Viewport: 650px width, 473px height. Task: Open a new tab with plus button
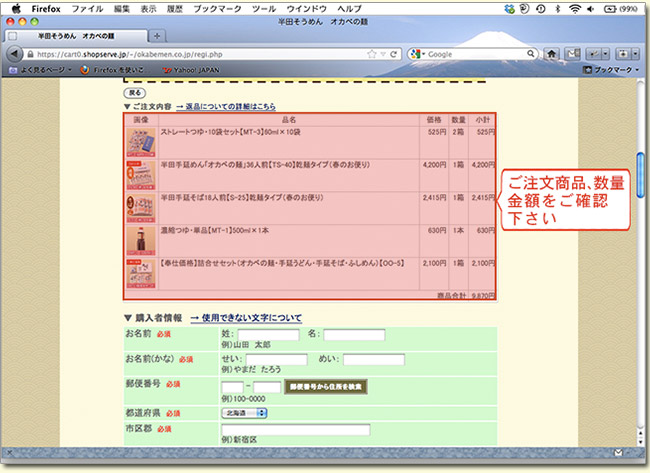pyautogui.click(x=156, y=35)
